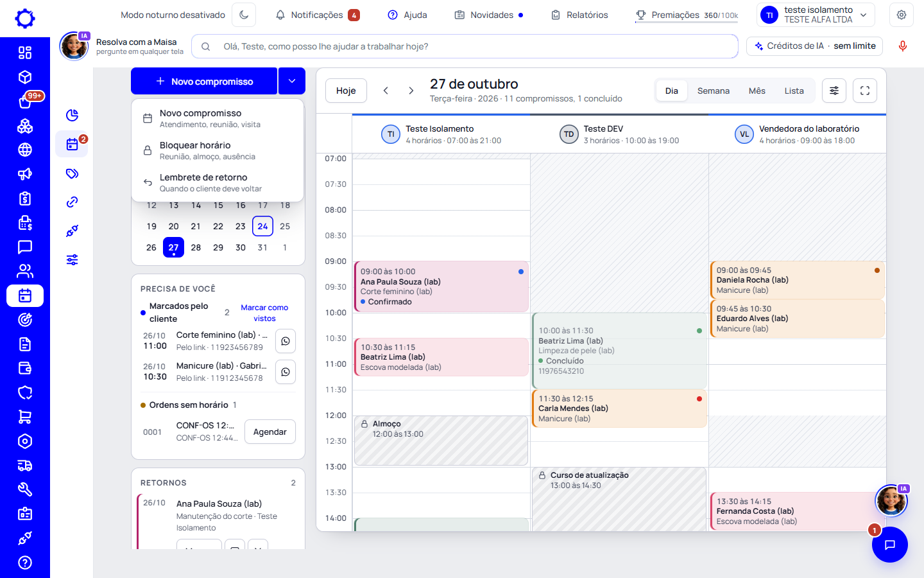Switch to Semana view tab
Screen dimensions: 924x578
click(x=714, y=91)
